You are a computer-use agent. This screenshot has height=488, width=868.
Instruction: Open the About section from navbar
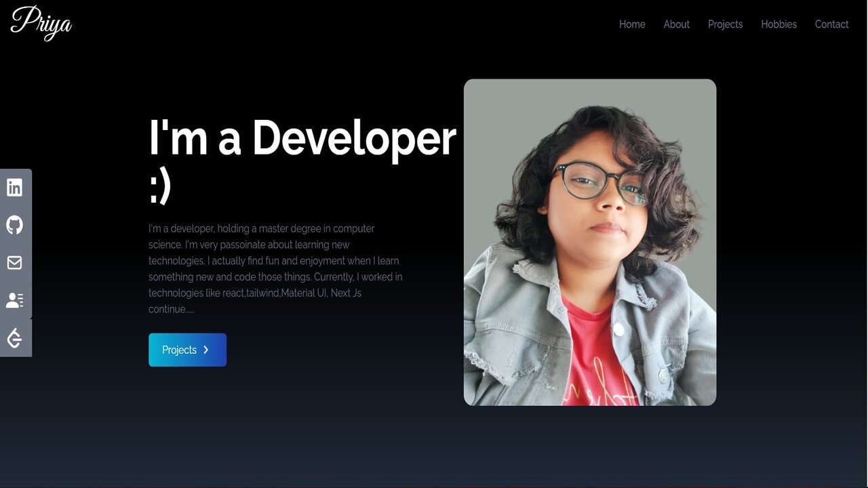676,24
